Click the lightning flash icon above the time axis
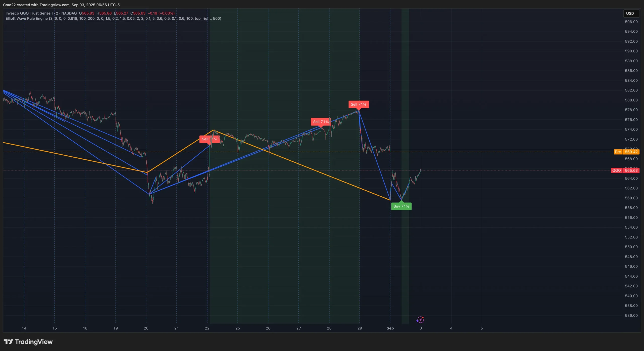The image size is (644, 351). (420, 320)
